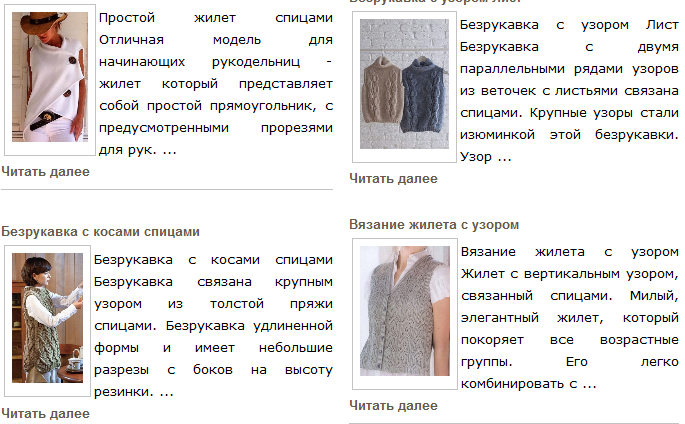Image resolution: width=685 pixels, height=424 pixels.
Task: Click the text 'Безрукавка с узором Лист' description
Action: tap(569, 25)
